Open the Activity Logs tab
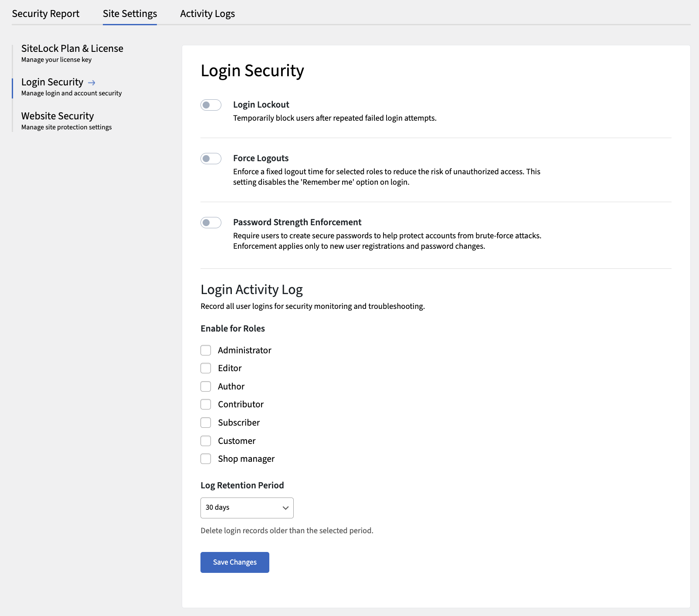This screenshot has height=616, width=699. click(x=207, y=14)
